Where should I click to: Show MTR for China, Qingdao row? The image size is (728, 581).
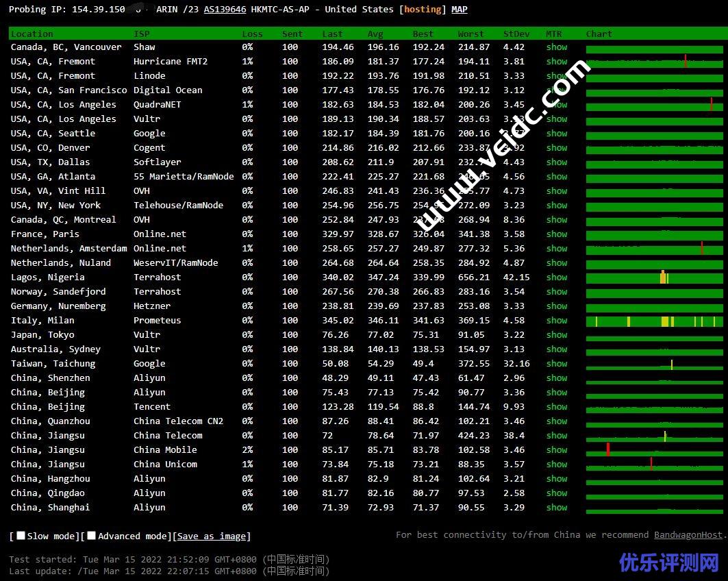[x=557, y=493]
